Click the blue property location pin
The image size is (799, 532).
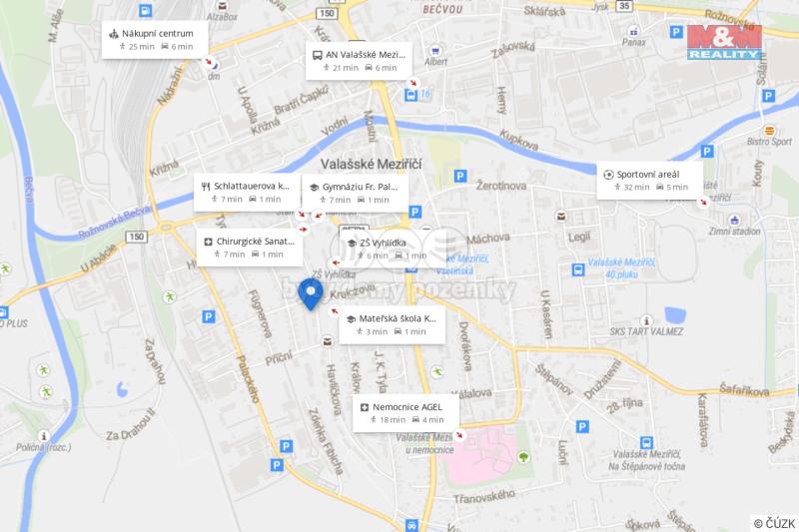(311, 293)
